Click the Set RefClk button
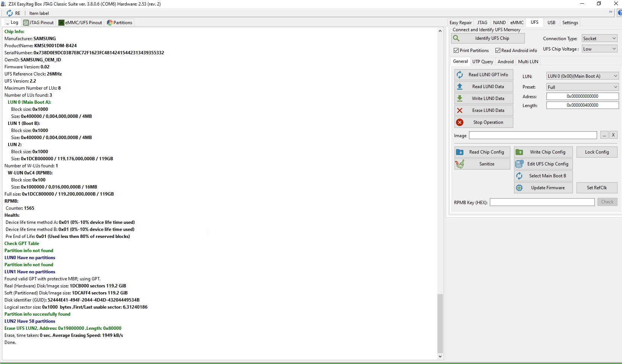622x364 pixels. (597, 188)
